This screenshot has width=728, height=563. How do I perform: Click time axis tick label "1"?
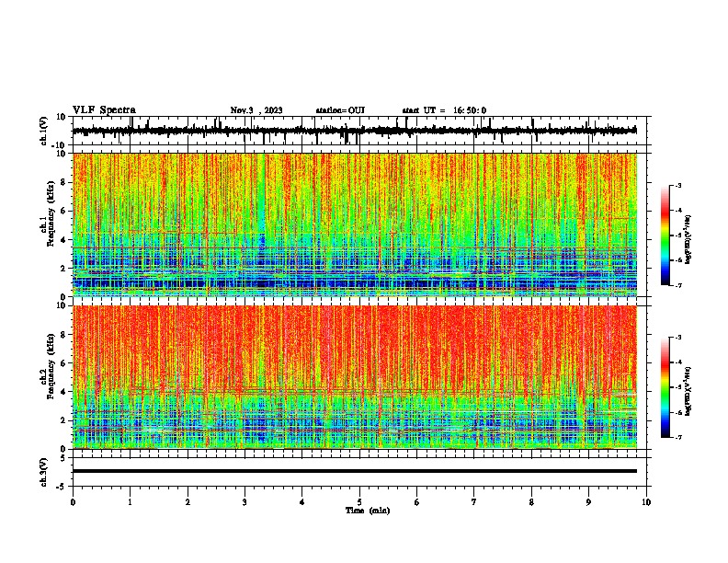(130, 502)
